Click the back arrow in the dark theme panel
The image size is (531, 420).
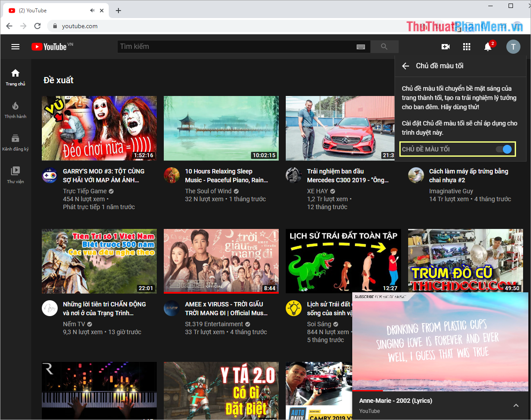point(405,66)
